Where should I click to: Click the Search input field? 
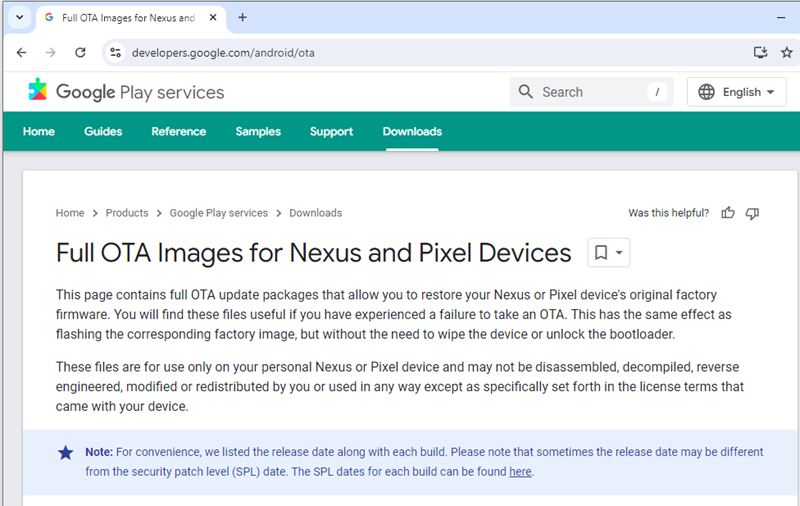pos(592,92)
